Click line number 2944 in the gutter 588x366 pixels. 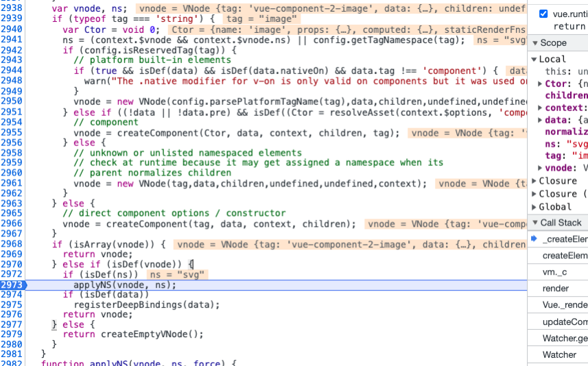point(11,71)
